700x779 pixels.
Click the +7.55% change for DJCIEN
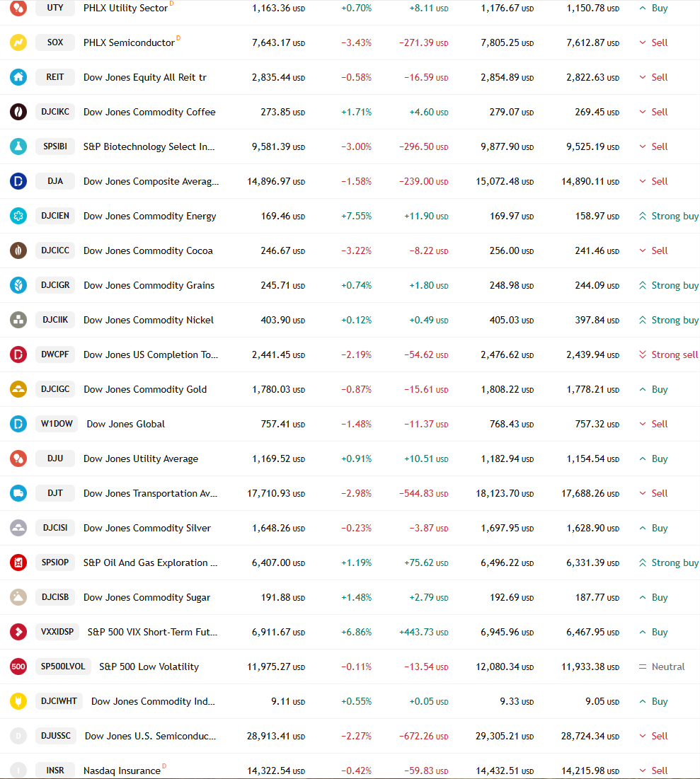pyautogui.click(x=357, y=216)
